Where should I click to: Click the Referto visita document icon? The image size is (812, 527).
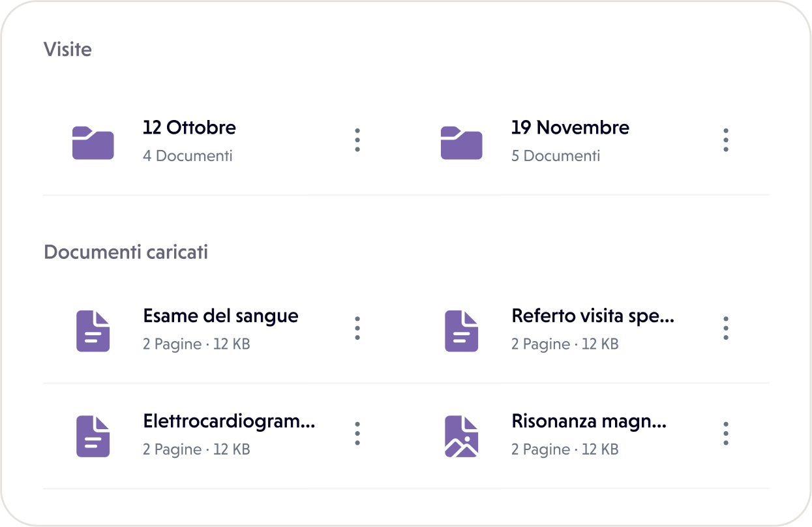click(x=462, y=331)
